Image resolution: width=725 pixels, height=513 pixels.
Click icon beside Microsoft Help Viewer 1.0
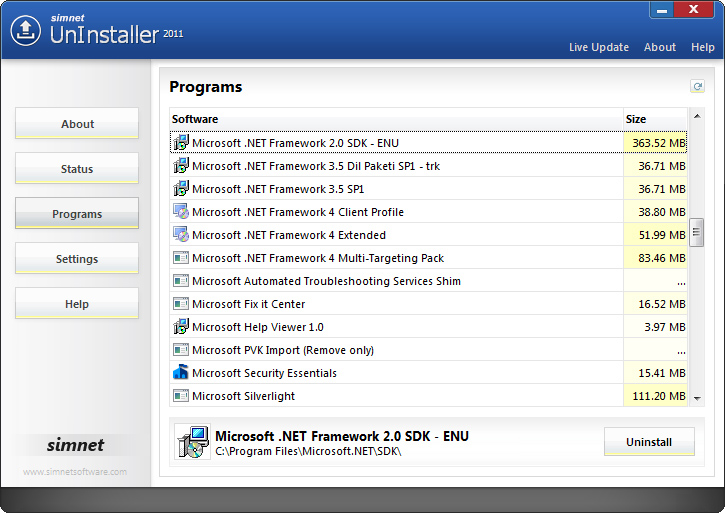click(x=181, y=327)
